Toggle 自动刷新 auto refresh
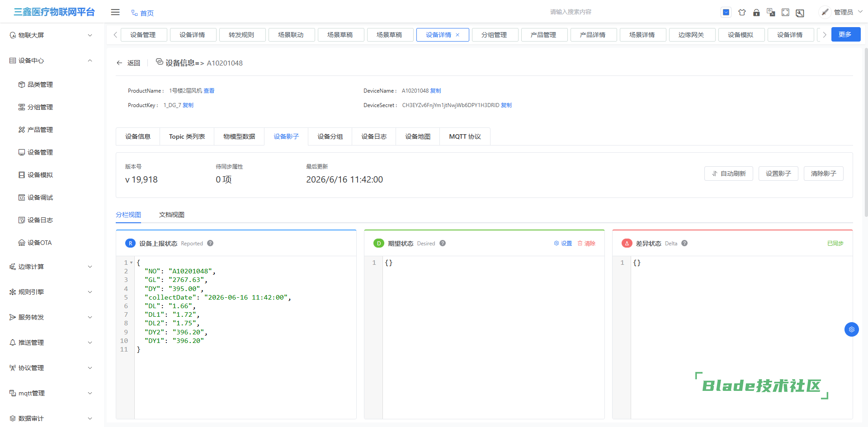The height and width of the screenshot is (427, 868). pos(729,174)
